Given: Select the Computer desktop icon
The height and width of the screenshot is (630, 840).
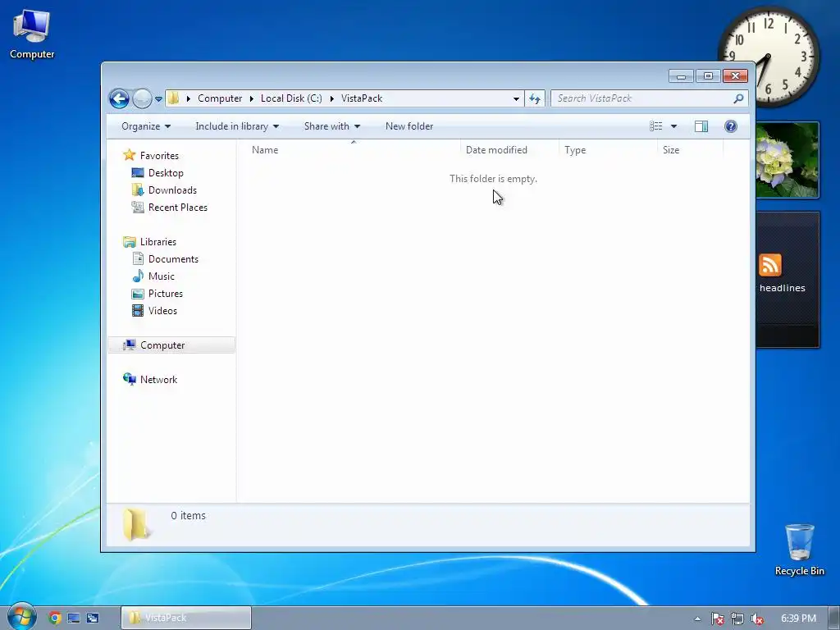Looking at the screenshot, I should [32, 34].
